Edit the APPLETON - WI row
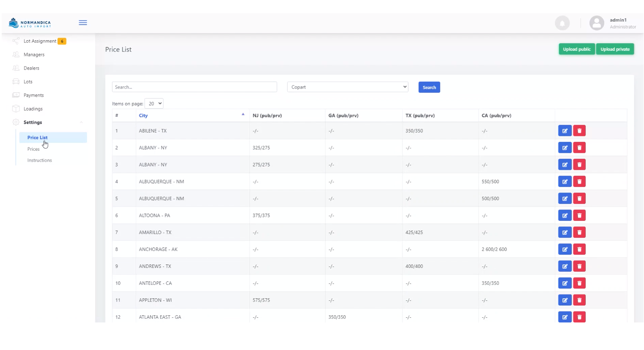644x350 pixels. 565,300
